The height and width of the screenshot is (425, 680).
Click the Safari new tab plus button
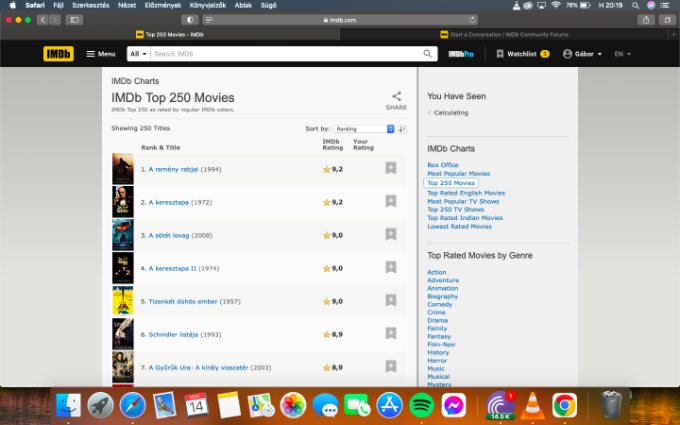(x=673, y=34)
